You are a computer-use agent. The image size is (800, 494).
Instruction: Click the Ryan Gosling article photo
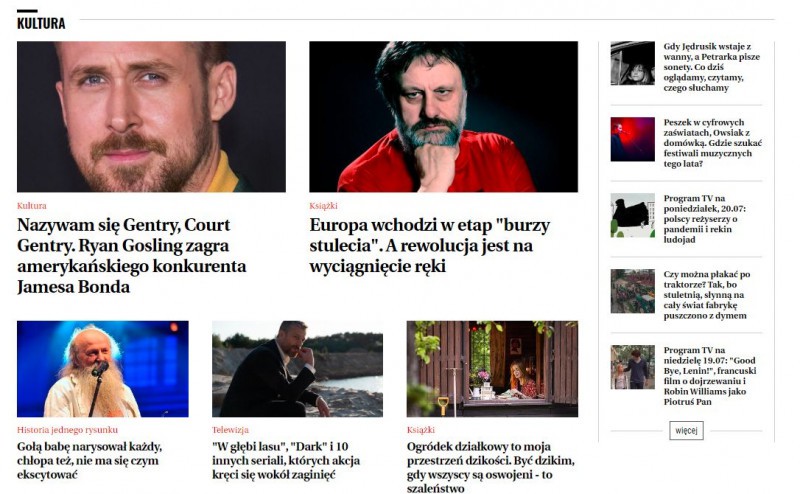(x=151, y=117)
